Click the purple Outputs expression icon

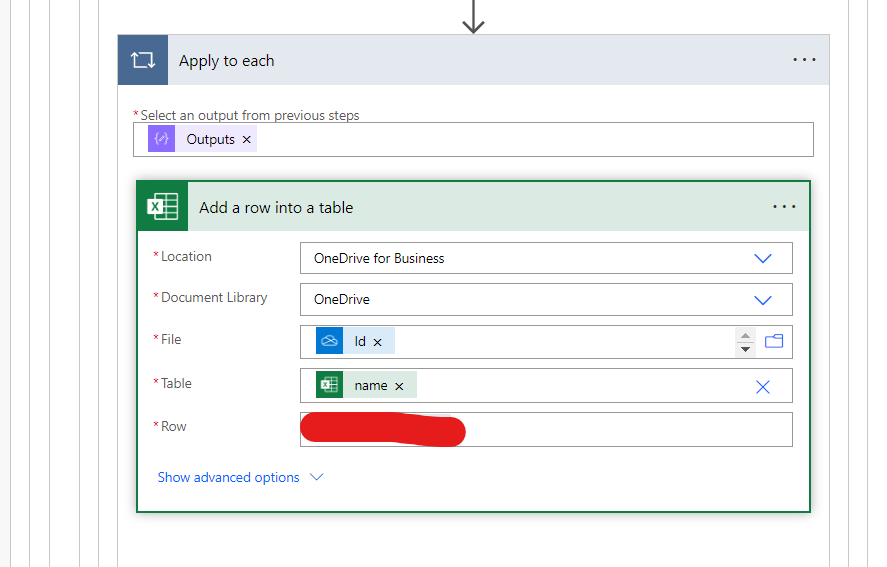(x=161, y=139)
